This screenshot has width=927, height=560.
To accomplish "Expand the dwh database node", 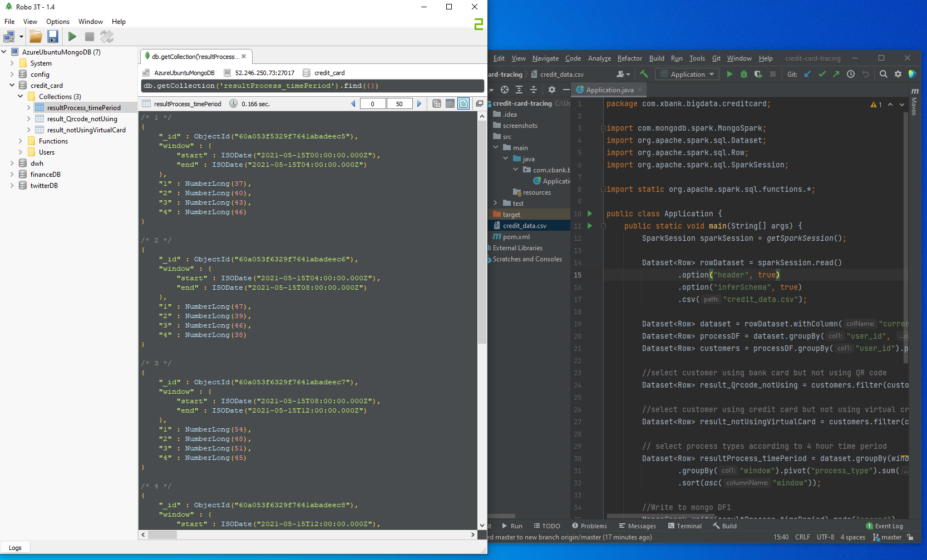I will 12,163.
